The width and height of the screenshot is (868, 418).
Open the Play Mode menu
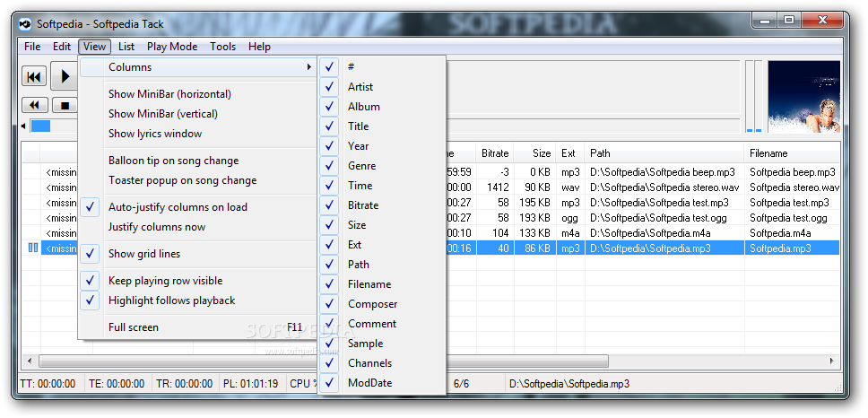(x=172, y=47)
